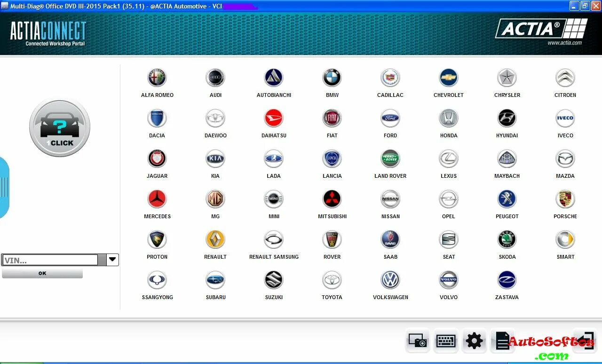The height and width of the screenshot is (364, 602).
Task: Pick the Iveco logo
Action: 565,118
